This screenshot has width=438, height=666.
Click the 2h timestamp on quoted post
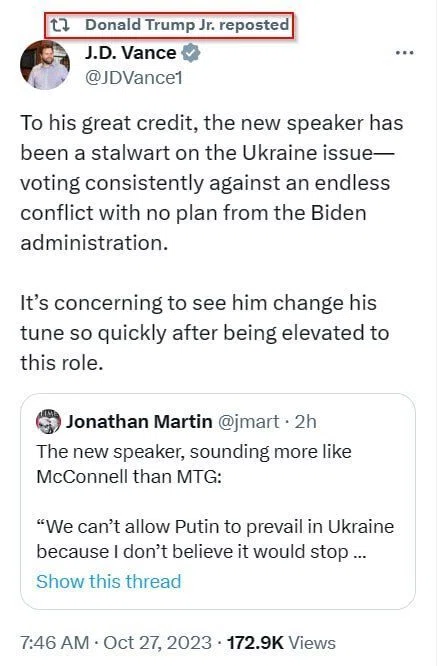305,422
